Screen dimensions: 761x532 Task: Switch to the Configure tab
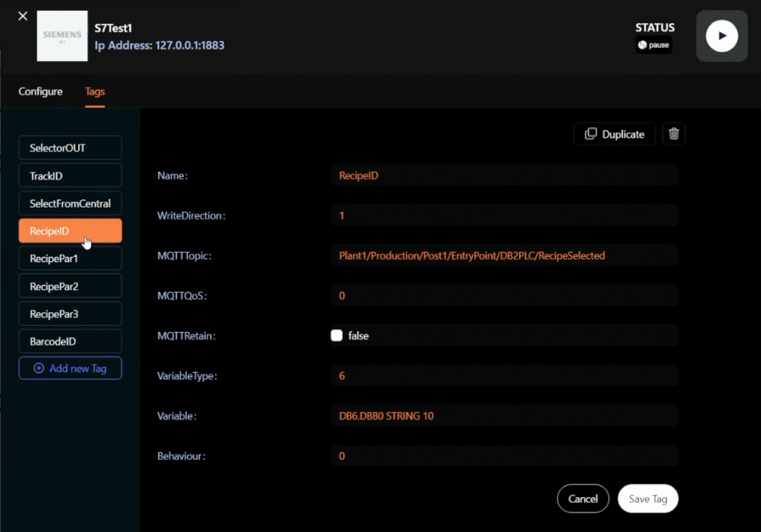[40, 91]
